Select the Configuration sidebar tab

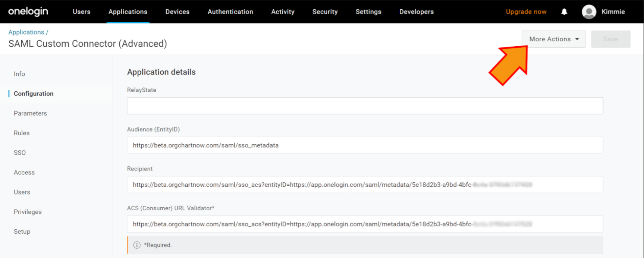[34, 94]
